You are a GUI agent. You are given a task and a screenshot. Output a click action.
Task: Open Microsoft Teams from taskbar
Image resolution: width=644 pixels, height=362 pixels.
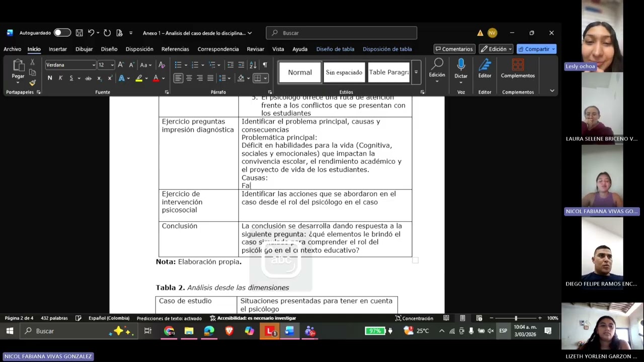tap(310, 331)
